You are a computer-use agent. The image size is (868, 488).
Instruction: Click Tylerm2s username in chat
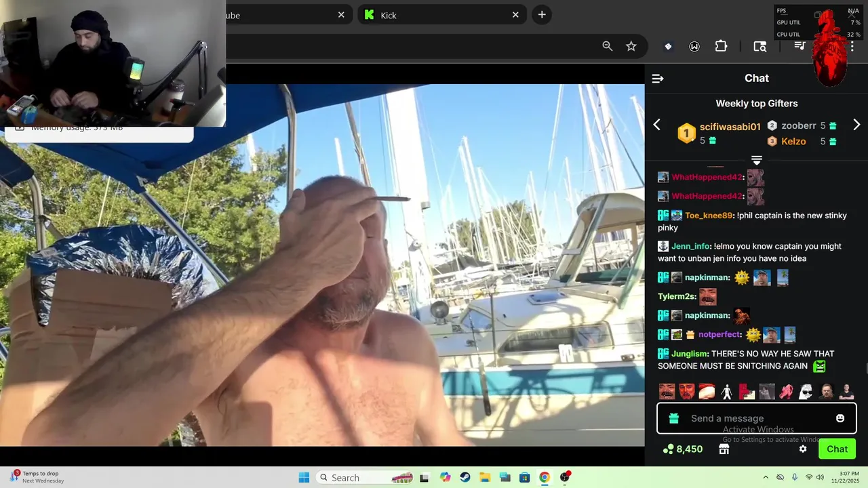(677, 296)
